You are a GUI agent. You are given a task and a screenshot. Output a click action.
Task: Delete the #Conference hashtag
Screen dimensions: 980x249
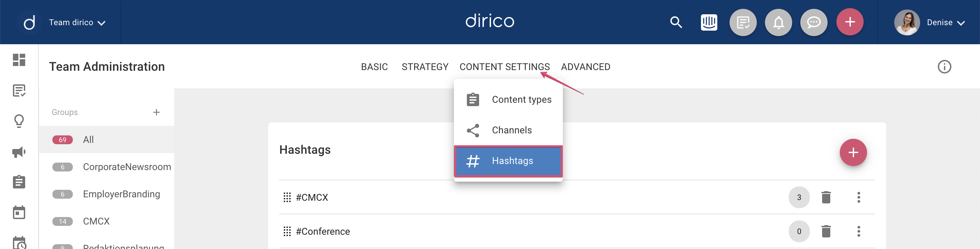point(826,232)
